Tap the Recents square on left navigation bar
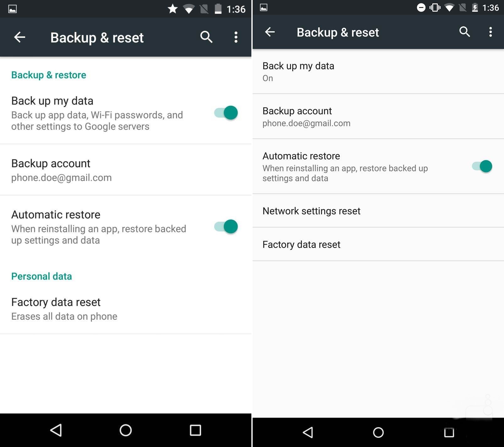This screenshot has height=447, width=504. click(195, 430)
